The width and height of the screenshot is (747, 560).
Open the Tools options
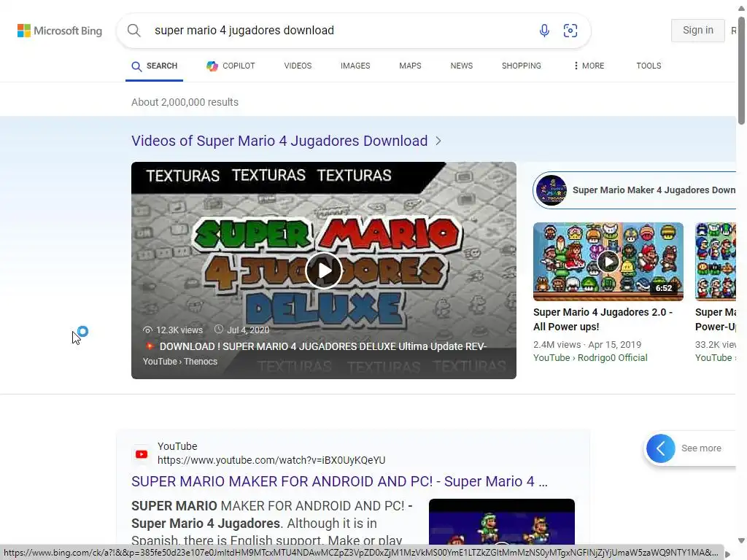(649, 66)
